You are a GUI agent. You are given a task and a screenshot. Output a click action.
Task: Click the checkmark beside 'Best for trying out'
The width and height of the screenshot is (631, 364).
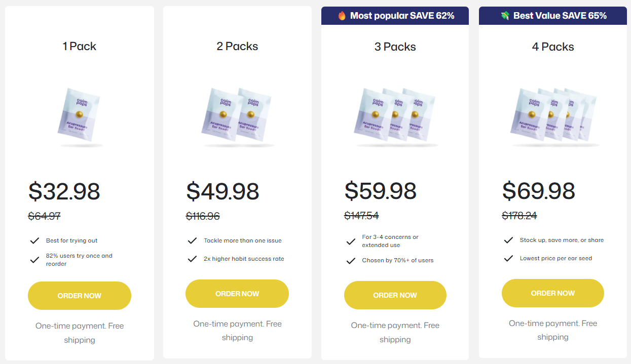click(34, 241)
